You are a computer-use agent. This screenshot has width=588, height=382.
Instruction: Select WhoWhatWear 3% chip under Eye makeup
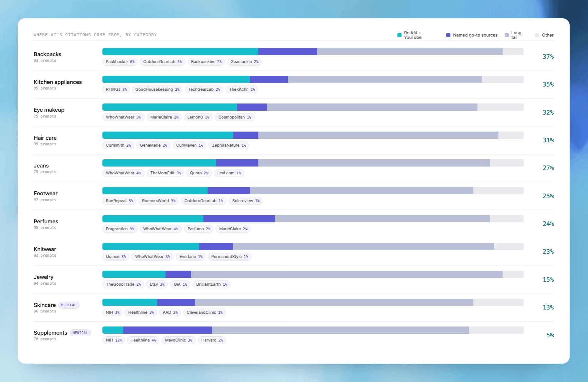pos(123,117)
